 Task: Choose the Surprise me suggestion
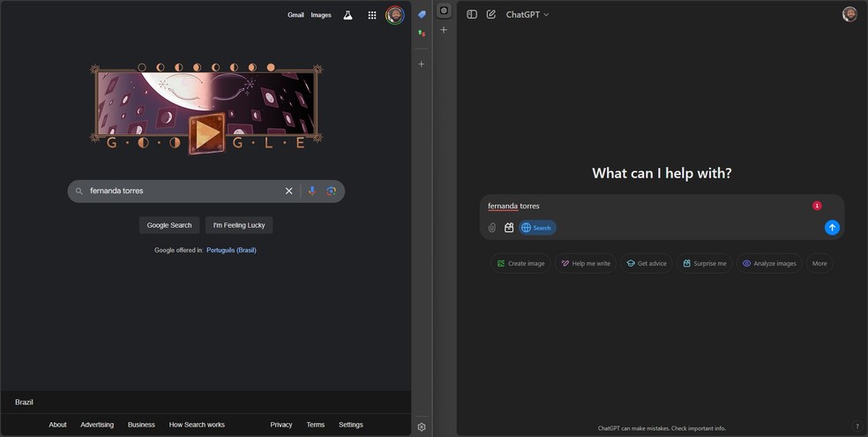(x=704, y=264)
